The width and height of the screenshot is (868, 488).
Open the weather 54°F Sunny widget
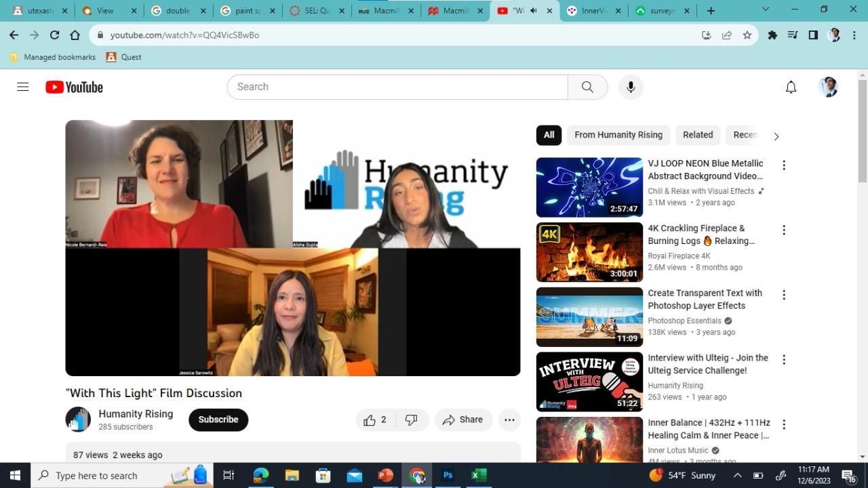tap(682, 475)
